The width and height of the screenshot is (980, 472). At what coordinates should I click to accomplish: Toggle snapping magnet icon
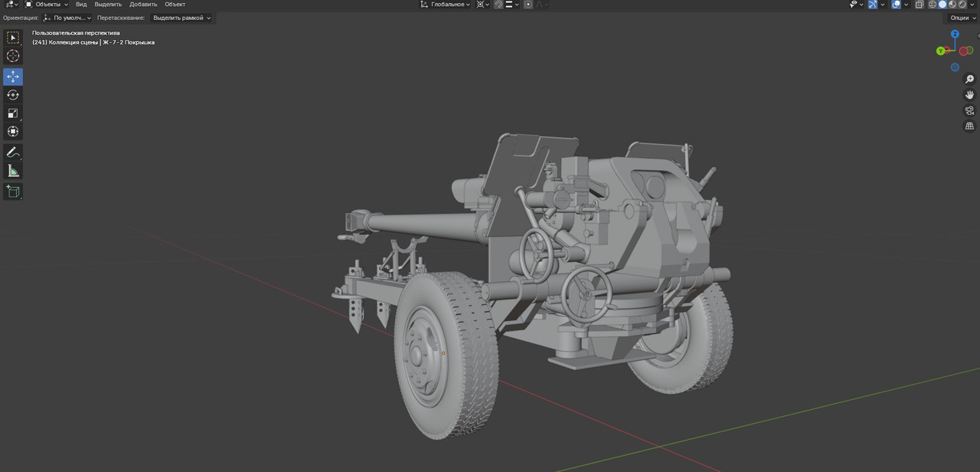tap(499, 4)
